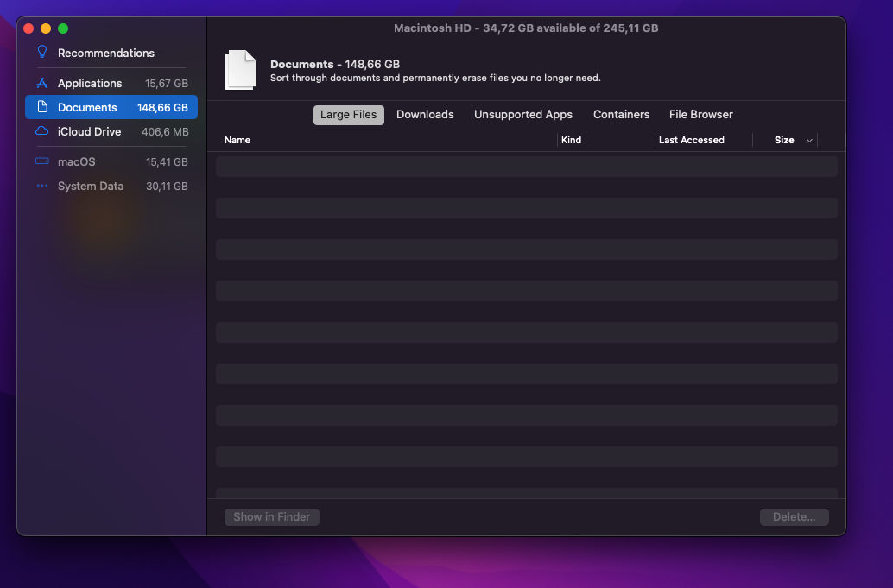The height and width of the screenshot is (588, 893).
Task: Click the Recommendations lightbulb icon
Action: tap(42, 53)
